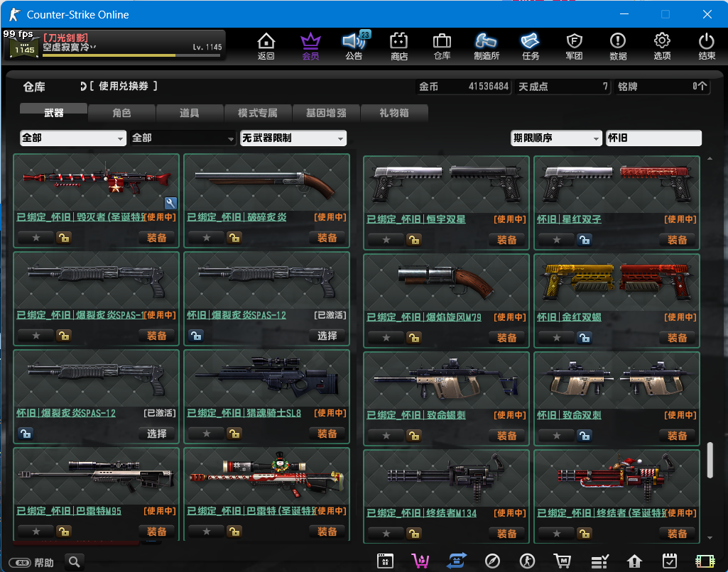
Task: Click the wrench icon on 毁灭者 weapon card
Action: coord(171,203)
